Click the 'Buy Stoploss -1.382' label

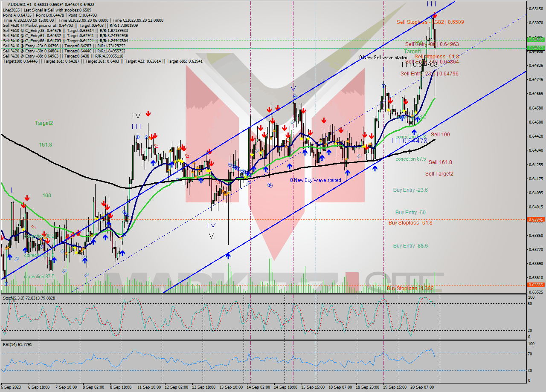[410, 288]
